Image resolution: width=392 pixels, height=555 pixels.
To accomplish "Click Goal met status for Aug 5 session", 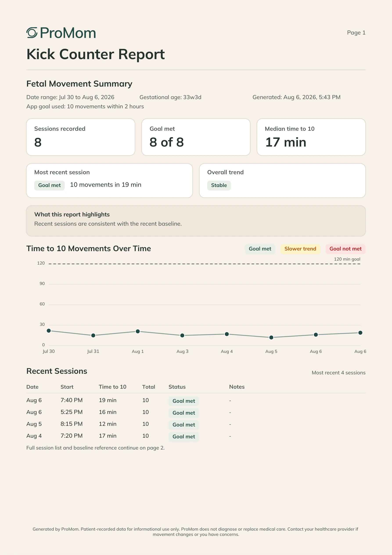I will (183, 425).
